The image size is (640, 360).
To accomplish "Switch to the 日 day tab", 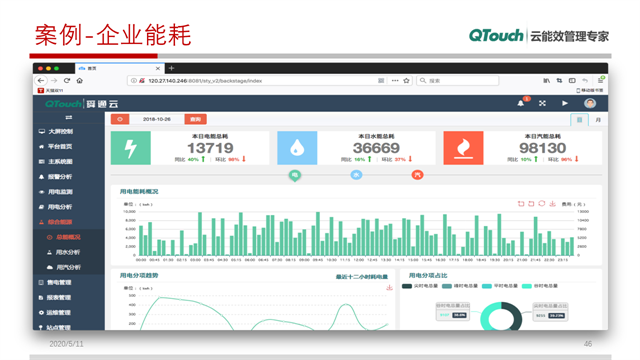I will (x=579, y=120).
